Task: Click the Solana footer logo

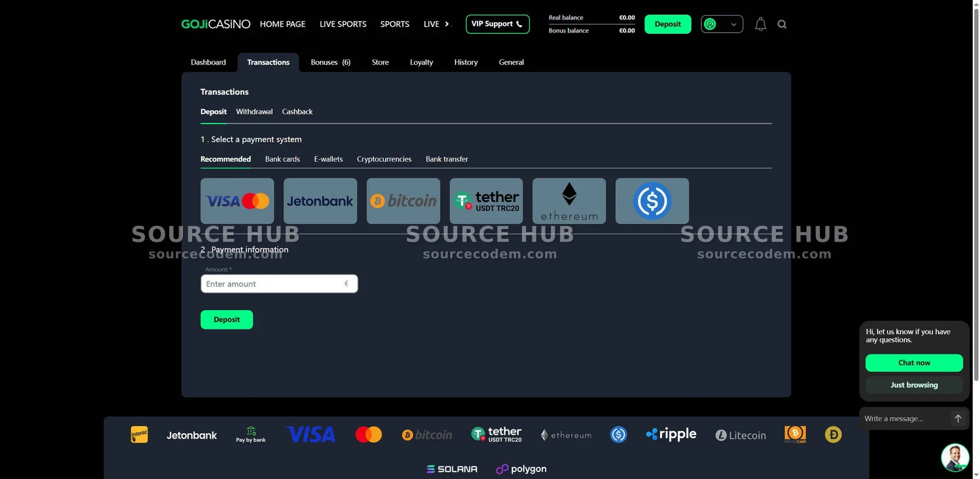Action: pos(452,469)
